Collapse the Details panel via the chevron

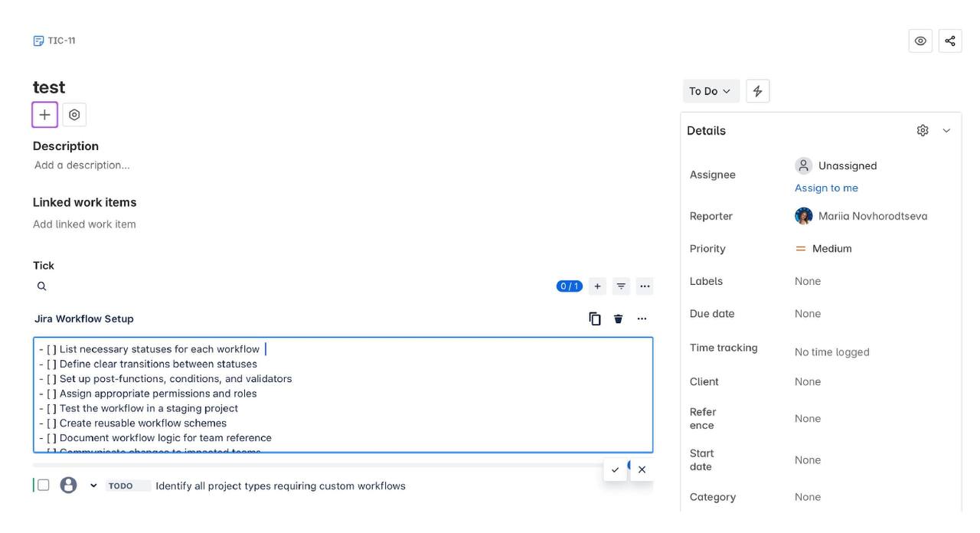click(946, 130)
